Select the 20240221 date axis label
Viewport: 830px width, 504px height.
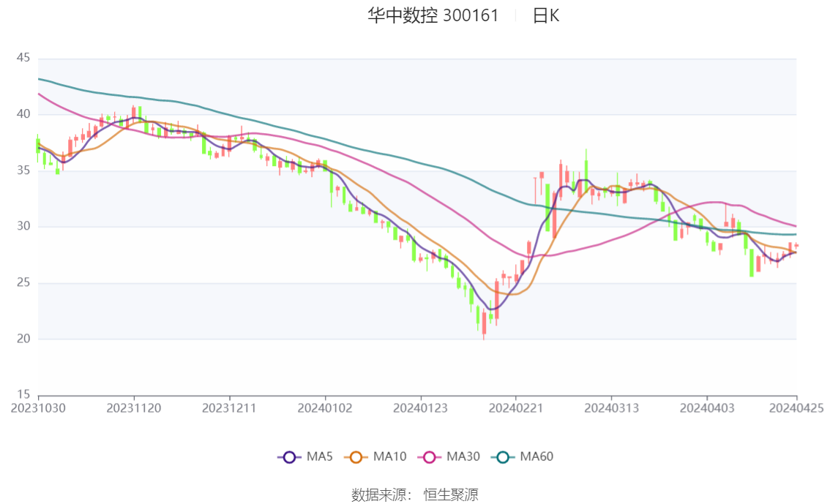coord(515,408)
